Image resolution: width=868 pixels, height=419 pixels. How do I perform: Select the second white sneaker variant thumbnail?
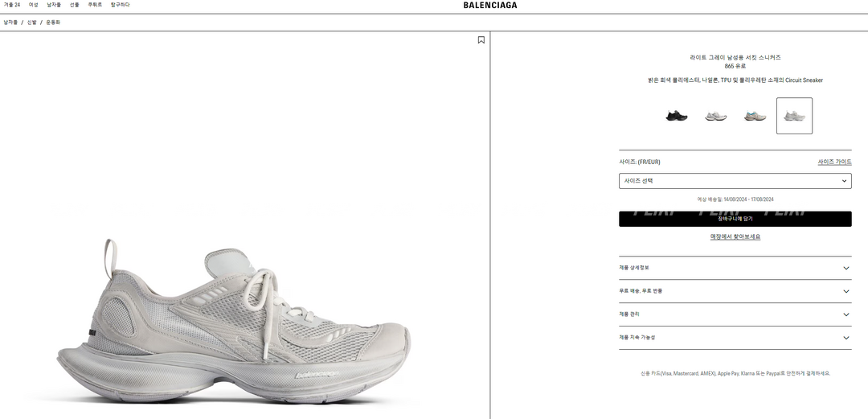[716, 116]
